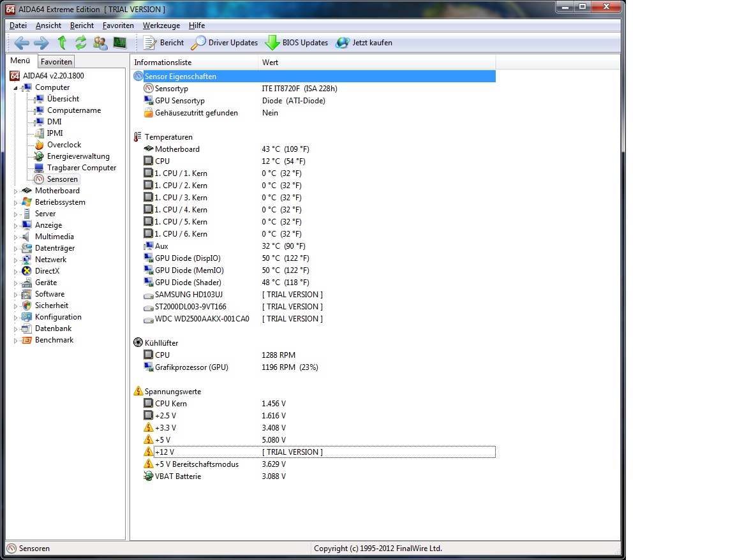Select the Sensor Eigenschaften header row
The height and width of the screenshot is (560, 735).
coord(314,77)
